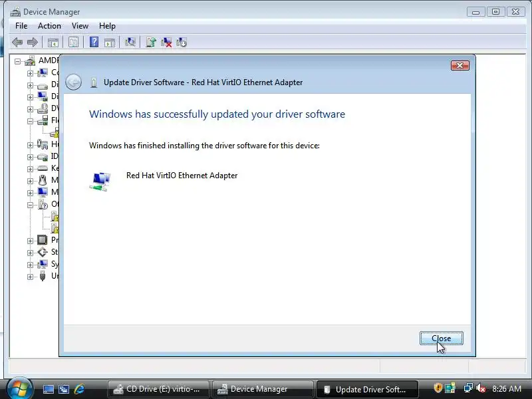Expand the Universal Serial Bus controllers node
The width and height of the screenshot is (532, 399).
click(30, 277)
